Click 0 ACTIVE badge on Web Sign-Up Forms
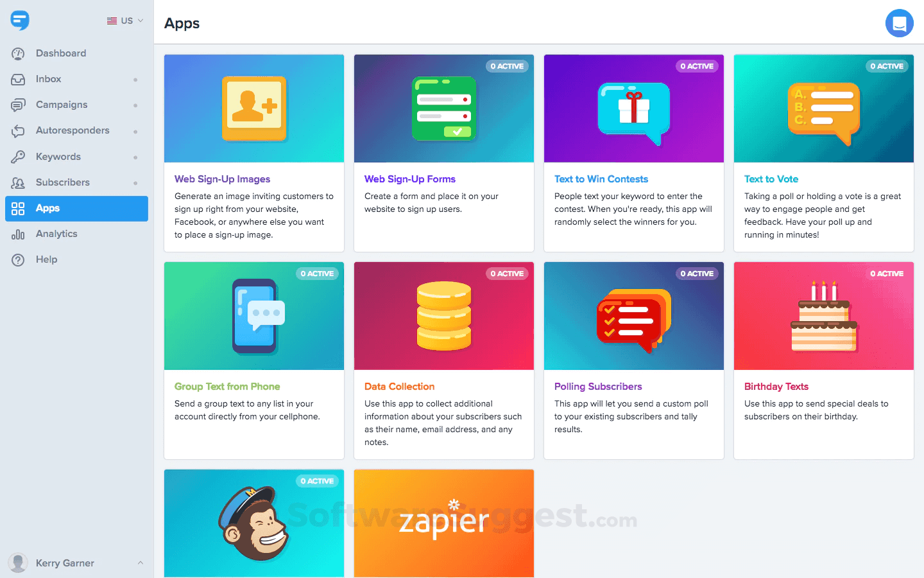924x578 pixels. coord(507,66)
